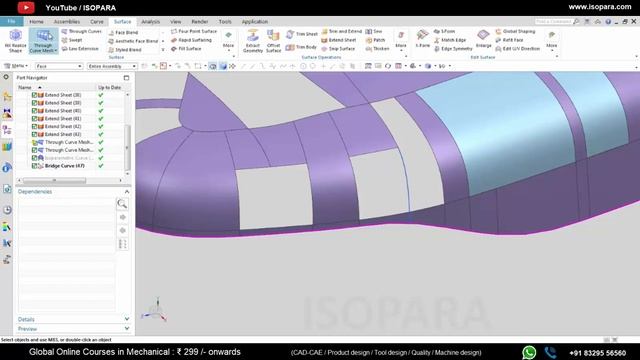The image size is (640, 360).
Task: Select the Patch command
Action: [376, 40]
